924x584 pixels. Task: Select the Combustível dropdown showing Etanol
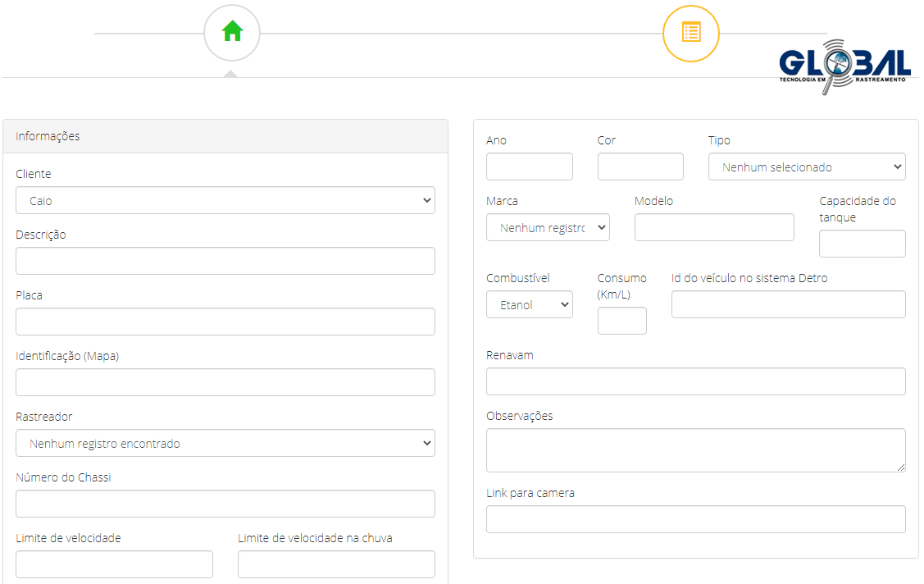point(529,304)
